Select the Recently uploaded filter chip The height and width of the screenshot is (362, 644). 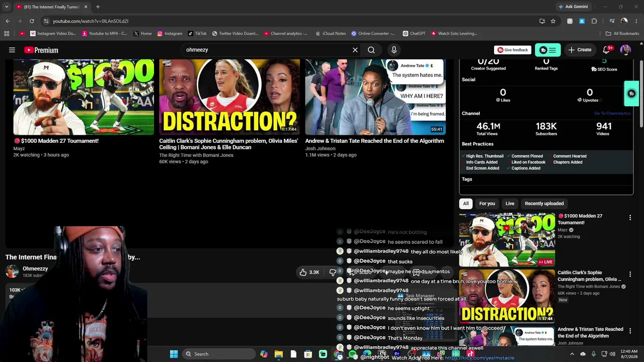click(544, 204)
